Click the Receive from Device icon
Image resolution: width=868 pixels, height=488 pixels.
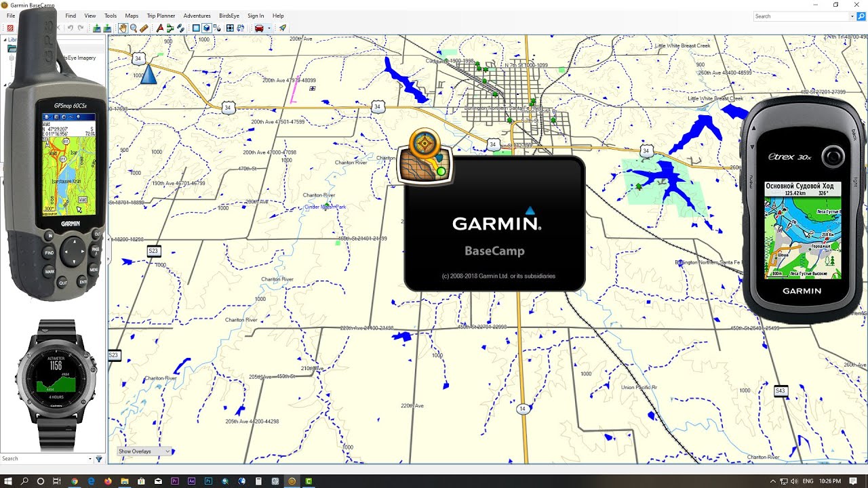[x=107, y=28]
